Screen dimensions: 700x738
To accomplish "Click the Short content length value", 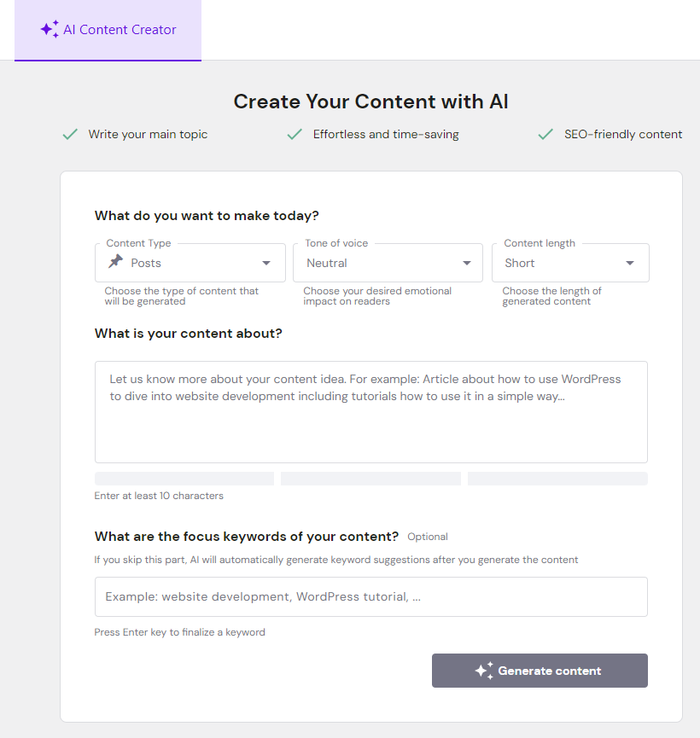I will click(x=519, y=263).
